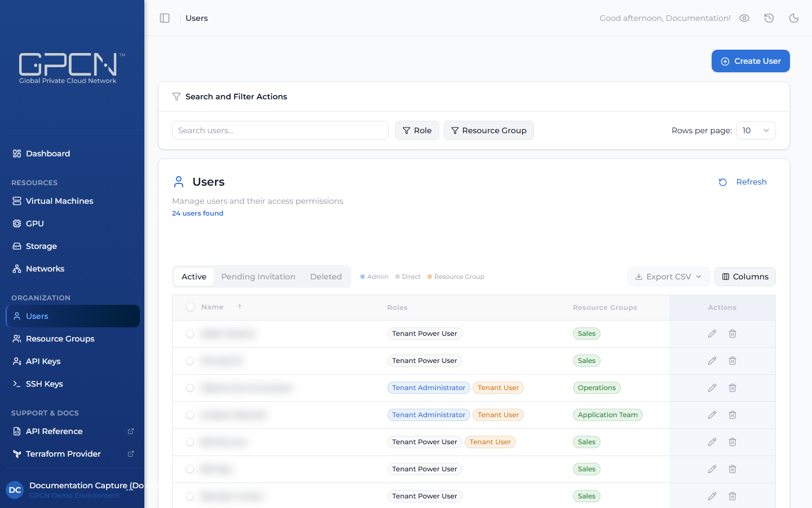This screenshot has width=812, height=508.
Task: Click the Application Team resource group badge
Action: pyautogui.click(x=607, y=415)
